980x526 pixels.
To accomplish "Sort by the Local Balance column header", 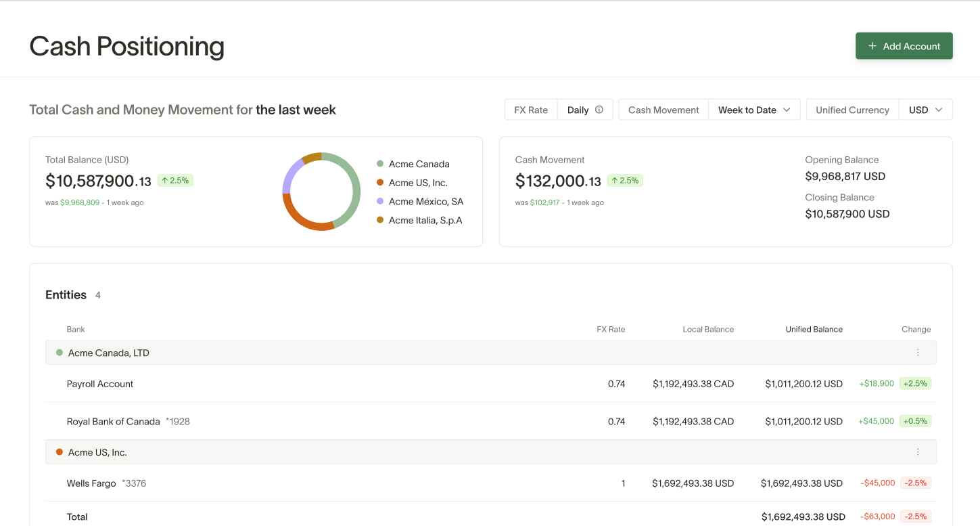I will [708, 330].
